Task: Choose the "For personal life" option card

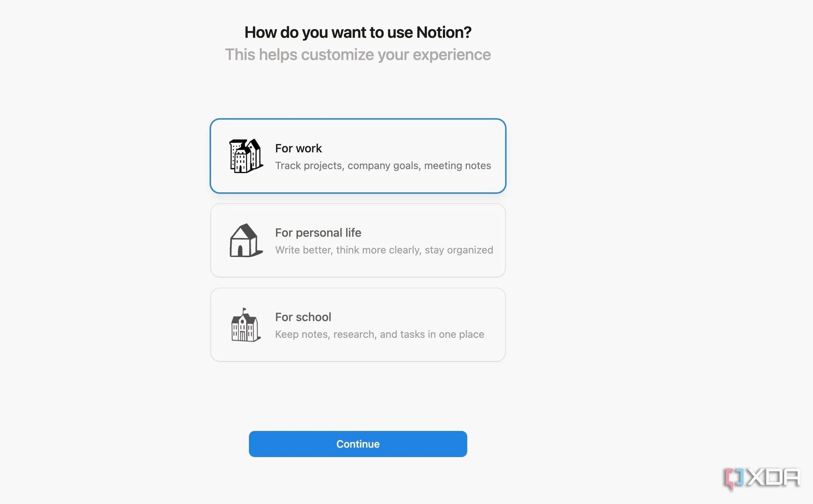Action: (358, 240)
